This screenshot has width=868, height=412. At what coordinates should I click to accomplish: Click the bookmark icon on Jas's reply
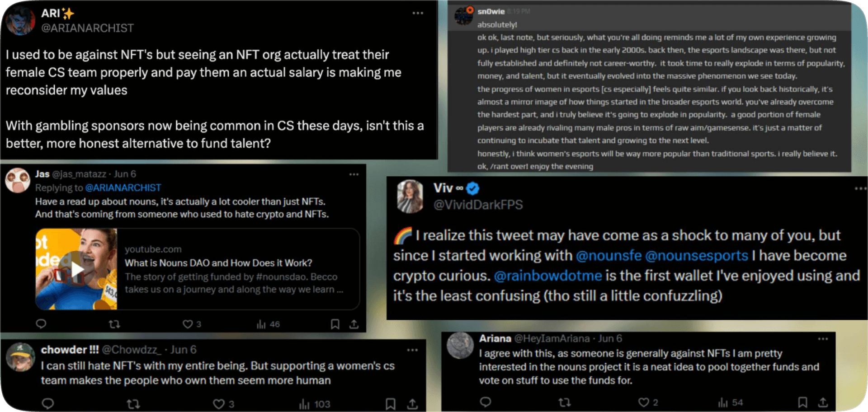[335, 324]
